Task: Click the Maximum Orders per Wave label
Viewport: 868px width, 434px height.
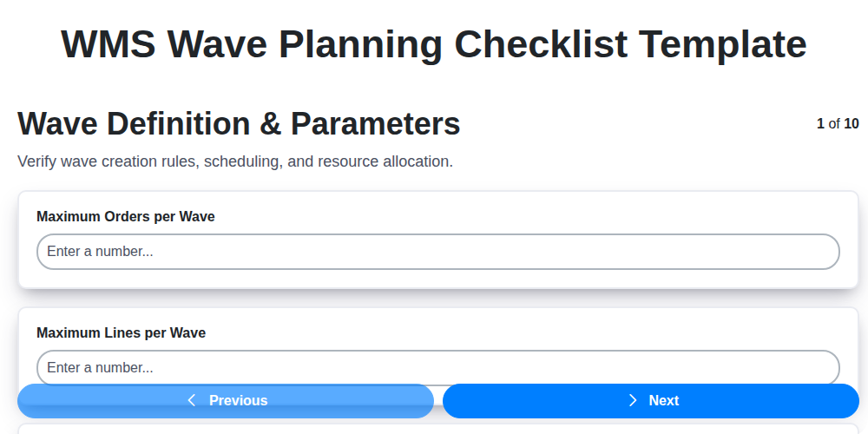Action: click(x=126, y=217)
